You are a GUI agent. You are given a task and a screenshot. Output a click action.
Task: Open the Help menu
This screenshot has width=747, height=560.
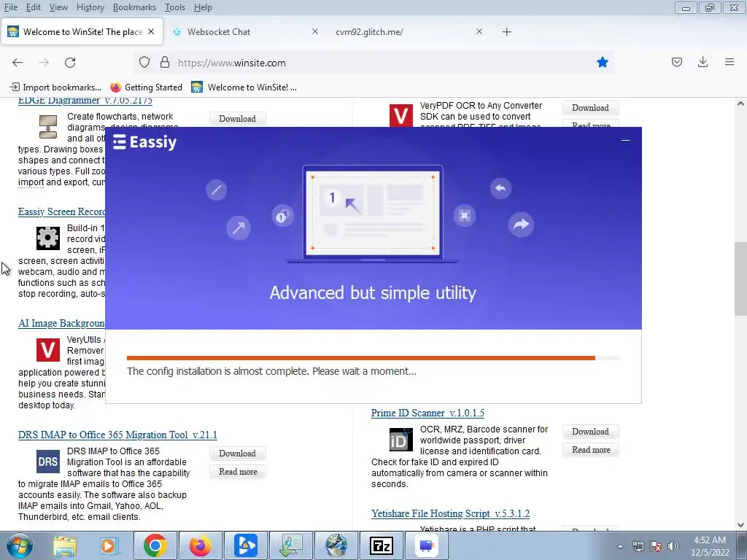pyautogui.click(x=203, y=7)
